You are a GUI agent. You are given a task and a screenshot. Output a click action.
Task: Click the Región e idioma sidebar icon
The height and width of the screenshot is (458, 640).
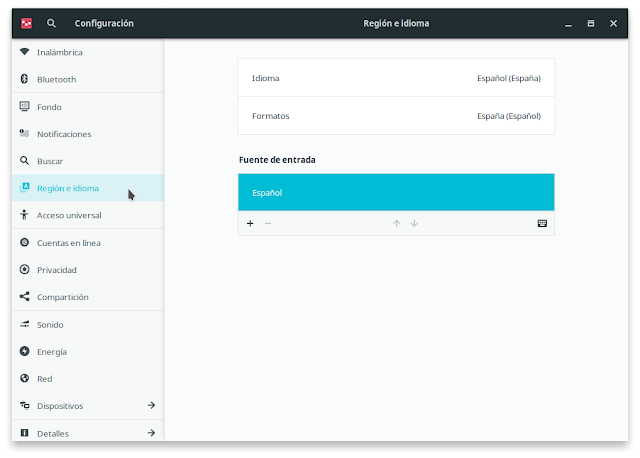(x=24, y=188)
